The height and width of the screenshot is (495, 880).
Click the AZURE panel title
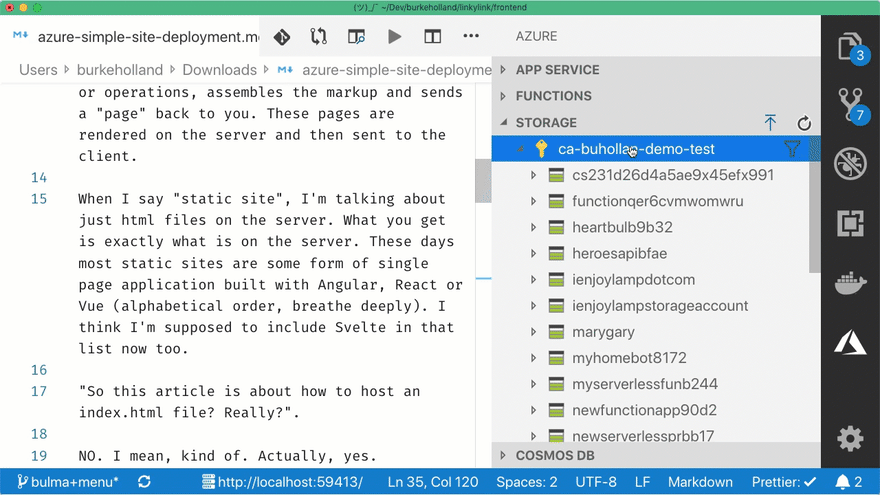tap(537, 36)
